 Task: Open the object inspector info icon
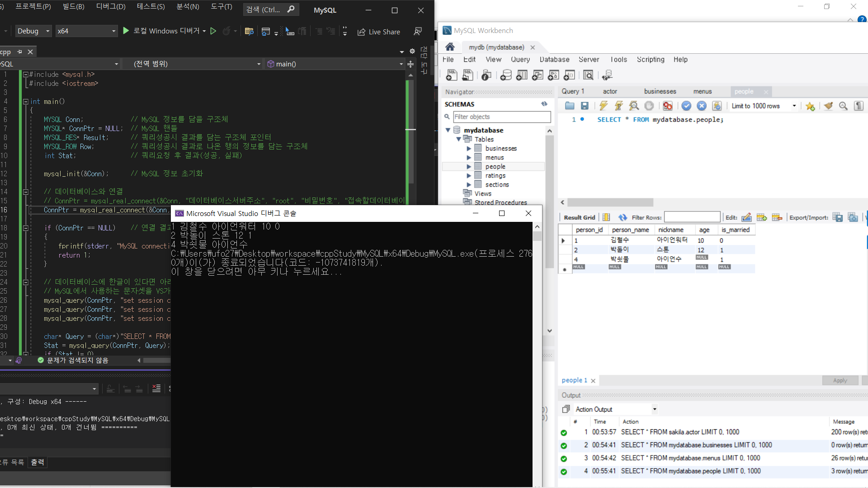(x=486, y=75)
